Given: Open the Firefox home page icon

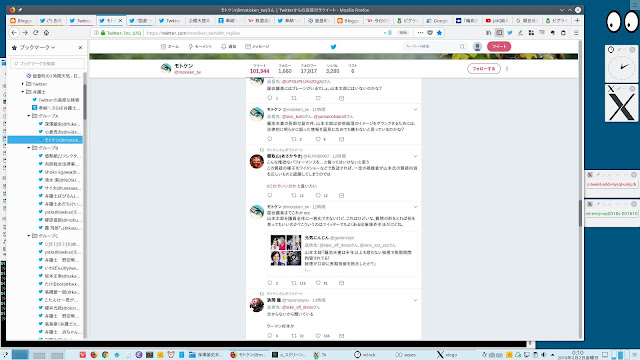Looking at the screenshot, I should click(x=47, y=33).
